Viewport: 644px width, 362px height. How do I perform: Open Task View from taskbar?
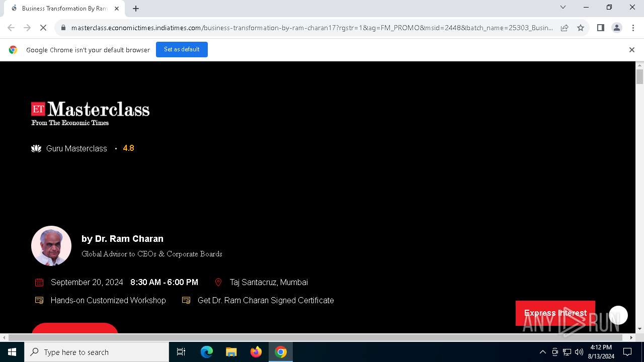point(181,352)
